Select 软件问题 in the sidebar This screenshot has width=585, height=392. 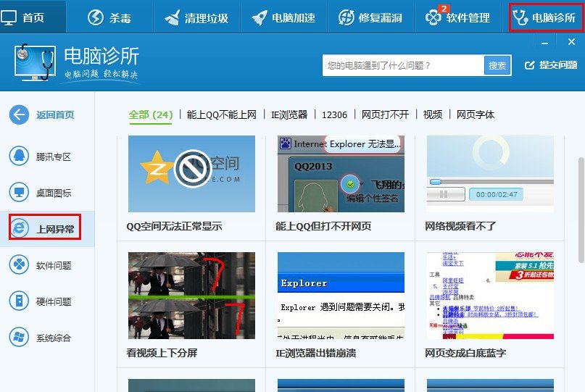(54, 266)
